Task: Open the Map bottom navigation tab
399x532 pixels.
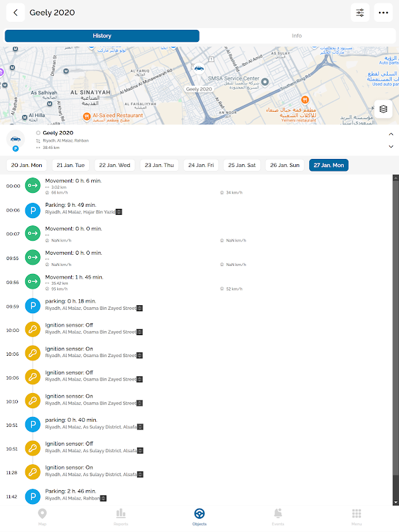Action: coord(42,517)
